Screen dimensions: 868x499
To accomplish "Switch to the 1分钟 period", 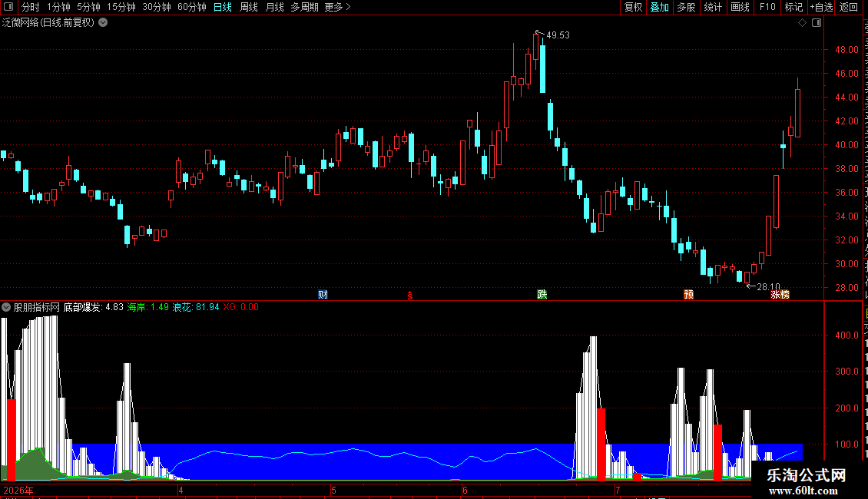I will click(58, 7).
